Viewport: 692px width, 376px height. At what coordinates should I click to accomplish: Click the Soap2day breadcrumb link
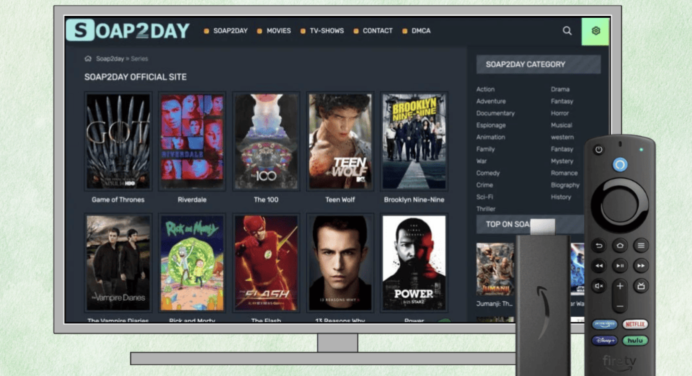pos(110,59)
